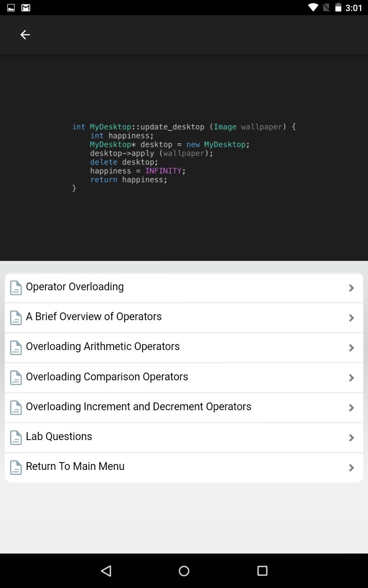Tap the Wi-Fi status icon

[313, 7]
